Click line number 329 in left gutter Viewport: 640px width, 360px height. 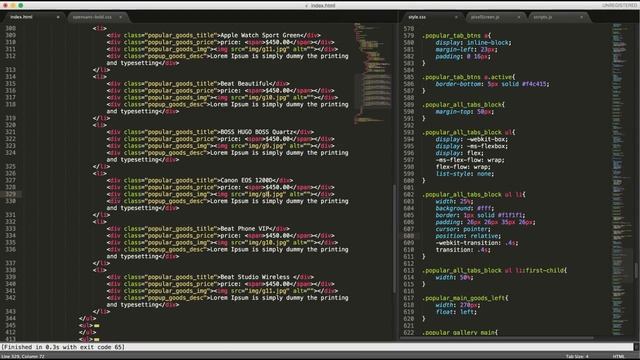click(11, 194)
